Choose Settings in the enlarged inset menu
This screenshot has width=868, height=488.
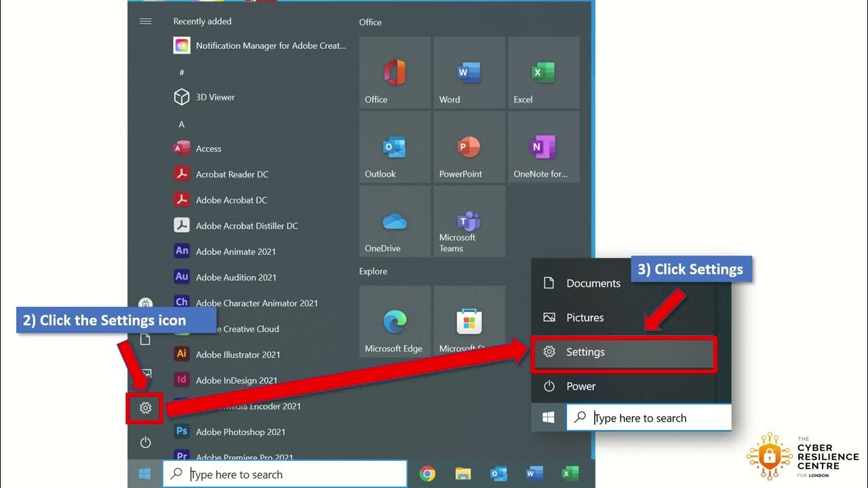coord(624,352)
